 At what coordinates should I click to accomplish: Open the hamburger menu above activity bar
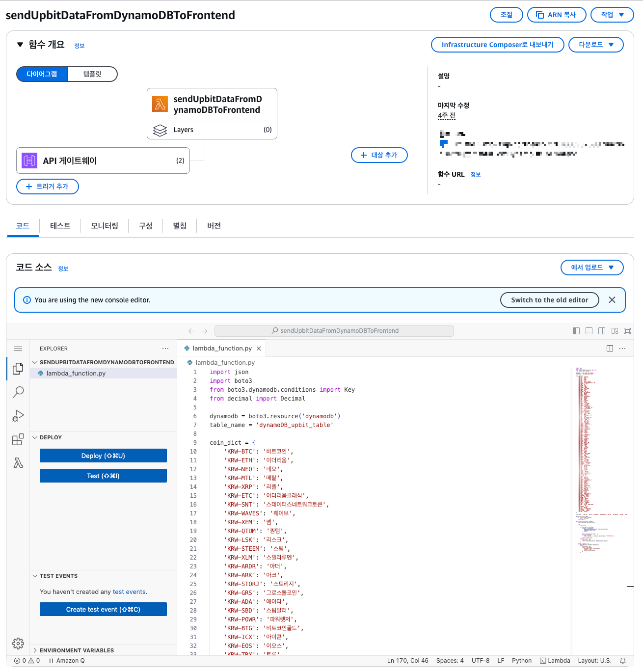pyautogui.click(x=18, y=349)
